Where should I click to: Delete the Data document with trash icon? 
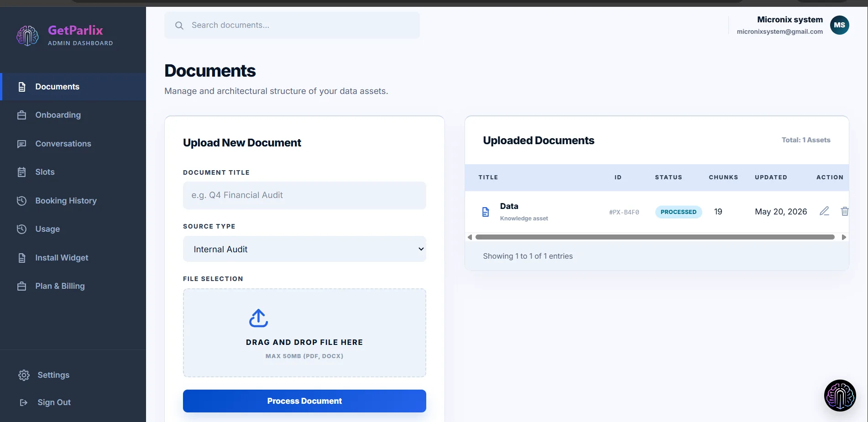tap(845, 211)
